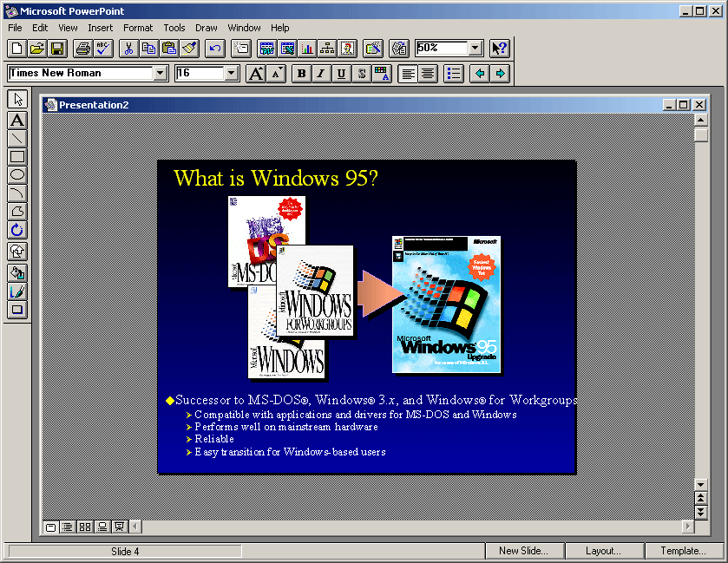This screenshot has height=563, width=728.
Task: Run the ABC spelling check
Action: pos(103,49)
